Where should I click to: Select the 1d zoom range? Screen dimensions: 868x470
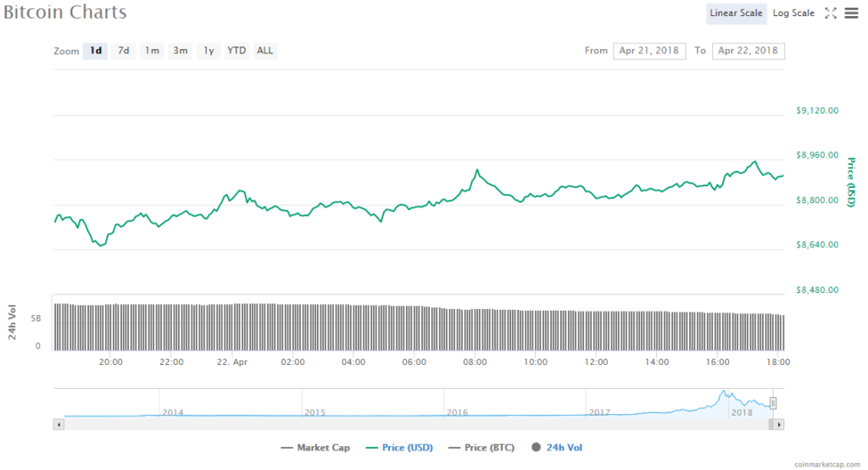[96, 51]
